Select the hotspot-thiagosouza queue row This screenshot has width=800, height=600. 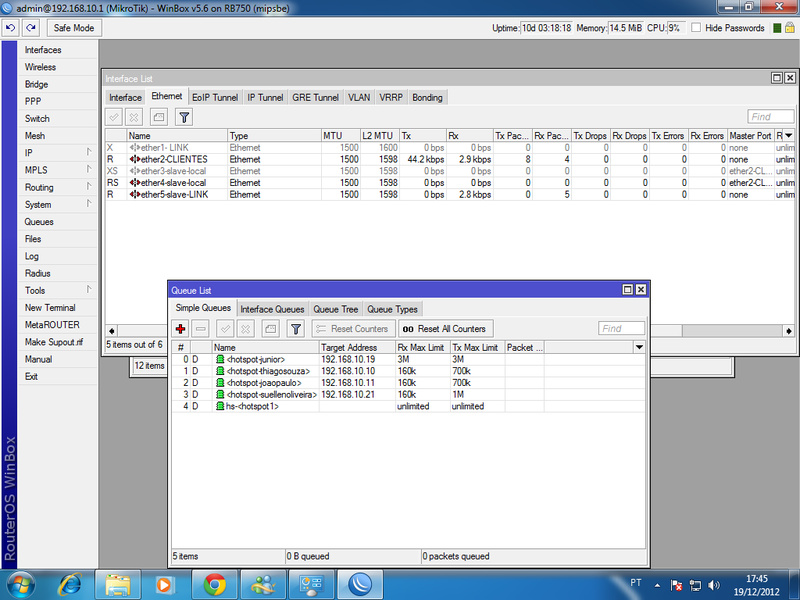coord(408,371)
